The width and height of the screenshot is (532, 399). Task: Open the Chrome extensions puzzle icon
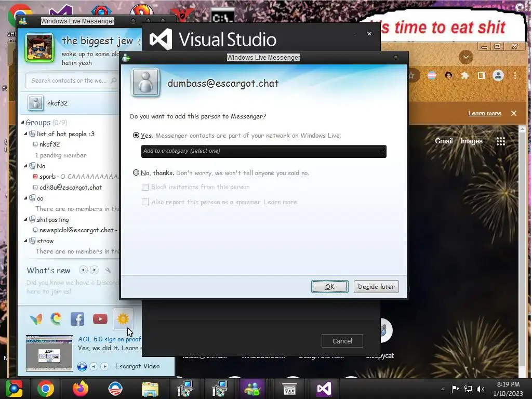[x=465, y=75]
